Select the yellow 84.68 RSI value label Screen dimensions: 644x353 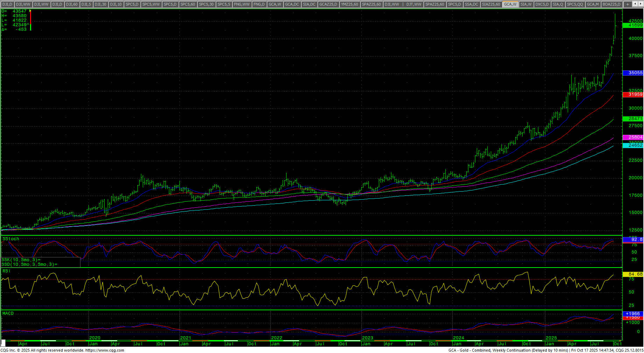pyautogui.click(x=633, y=274)
